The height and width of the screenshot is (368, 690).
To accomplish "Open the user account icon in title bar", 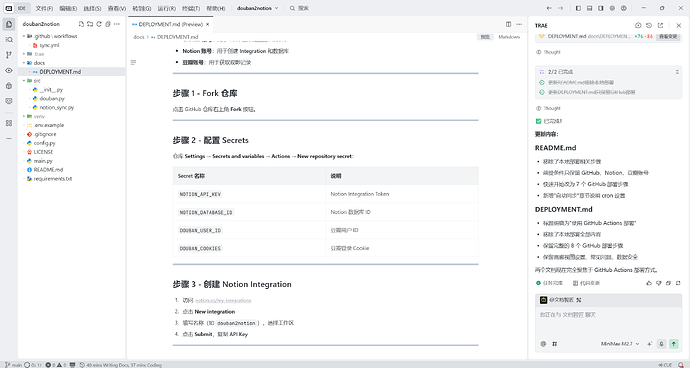I will pos(624,8).
